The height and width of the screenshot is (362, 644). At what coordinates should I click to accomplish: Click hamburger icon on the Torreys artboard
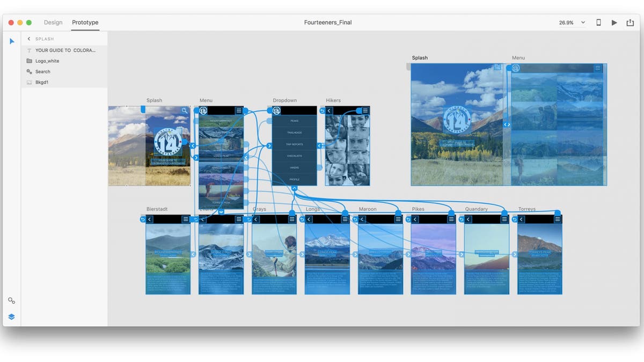(x=558, y=219)
